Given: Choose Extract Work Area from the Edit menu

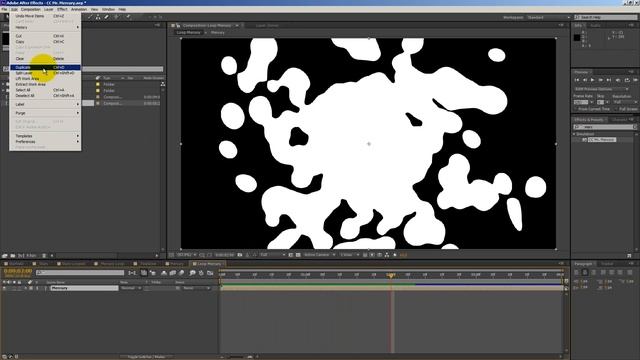Looking at the screenshot, I should [45, 84].
